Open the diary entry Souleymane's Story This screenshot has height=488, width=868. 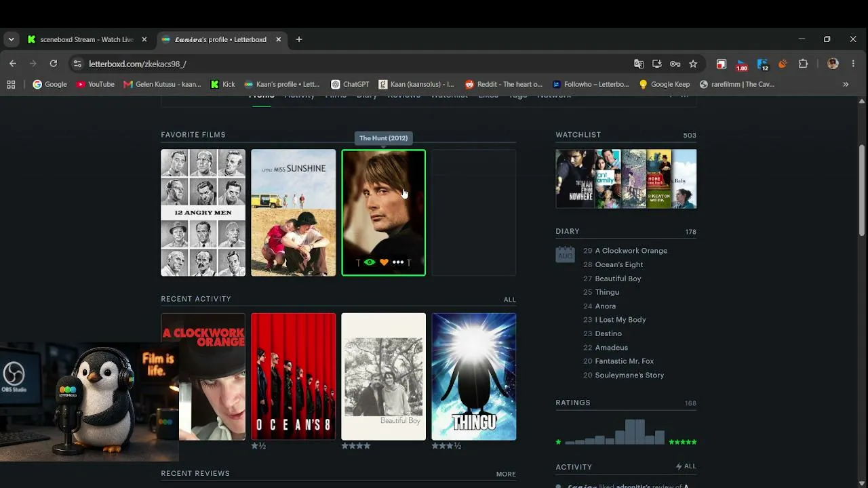click(629, 375)
